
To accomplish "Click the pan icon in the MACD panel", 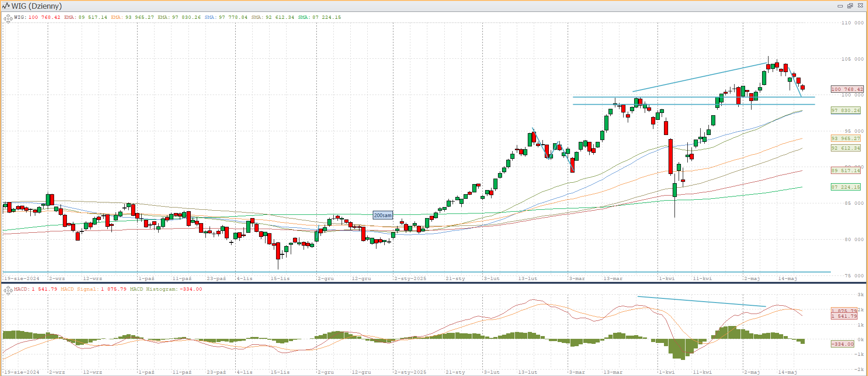I will coord(8,290).
